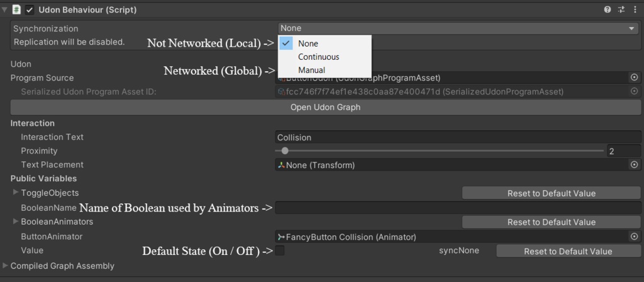
Task: Click the Open Udon Graph button
Action: click(x=325, y=107)
